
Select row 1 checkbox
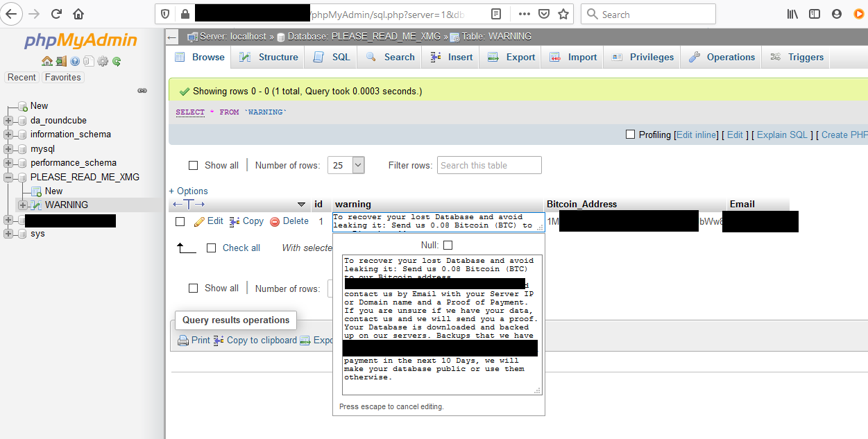click(180, 221)
